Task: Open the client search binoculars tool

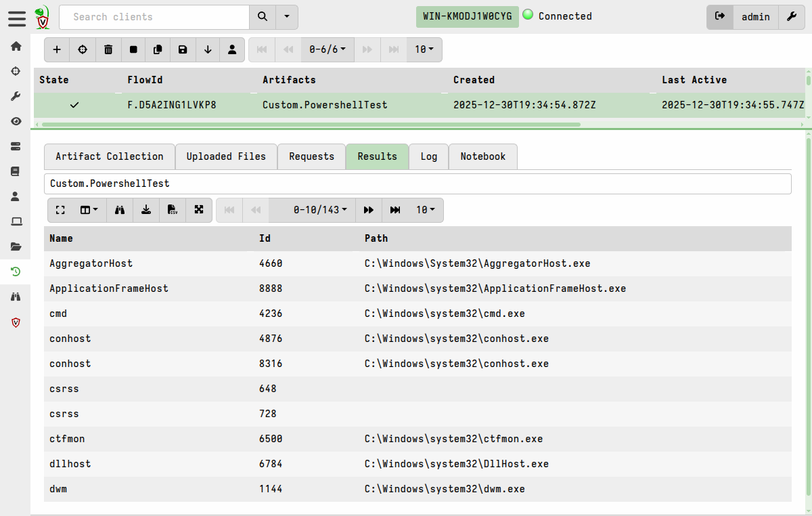Action: pos(16,297)
